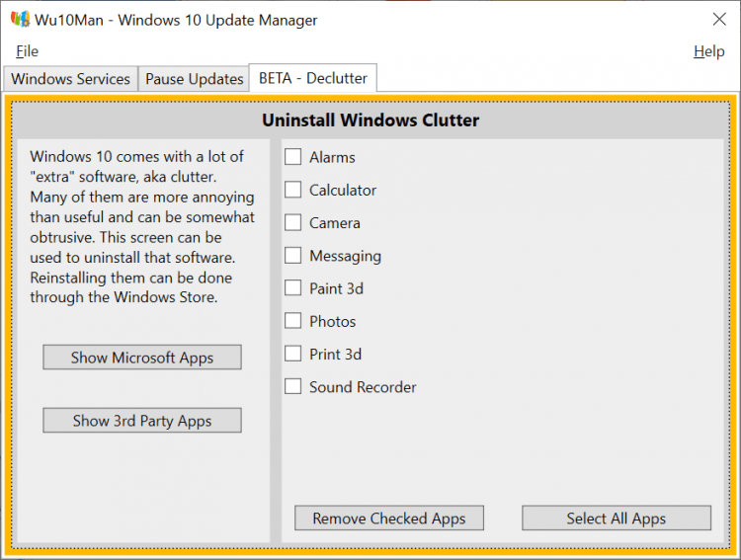Mark Messaging for removal
Viewport: 741px width, 560px height.
[x=293, y=255]
